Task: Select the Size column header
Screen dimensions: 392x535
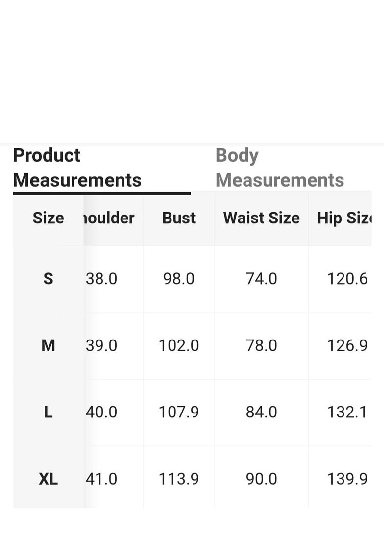Action: tap(48, 218)
